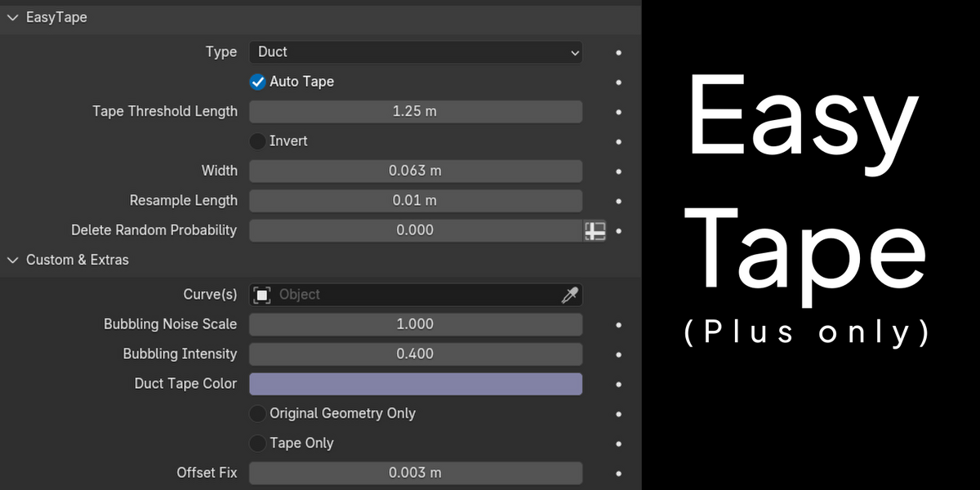980x490 pixels.
Task: Click animate dot beside Bubbling Noise Scale
Action: point(619,325)
